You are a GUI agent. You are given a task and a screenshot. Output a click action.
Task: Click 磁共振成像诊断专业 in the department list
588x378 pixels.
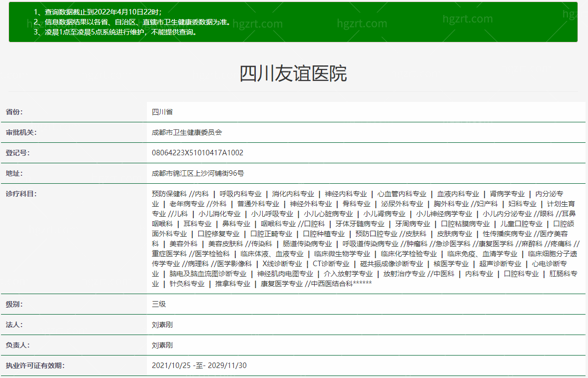pos(392,264)
